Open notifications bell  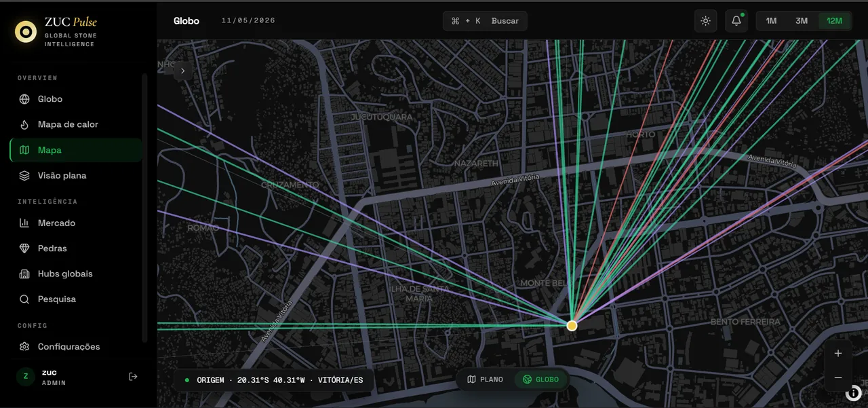(x=736, y=21)
